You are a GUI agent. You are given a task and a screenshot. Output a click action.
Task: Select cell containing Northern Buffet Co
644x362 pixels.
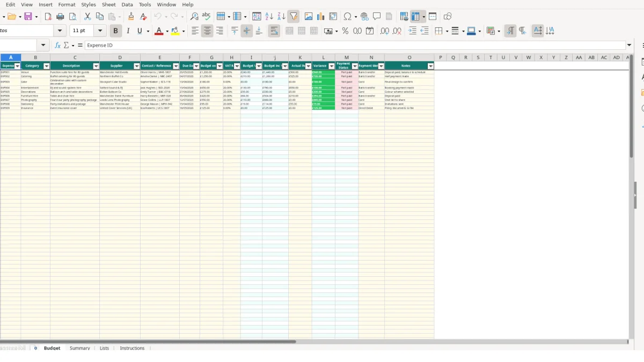[x=120, y=76]
